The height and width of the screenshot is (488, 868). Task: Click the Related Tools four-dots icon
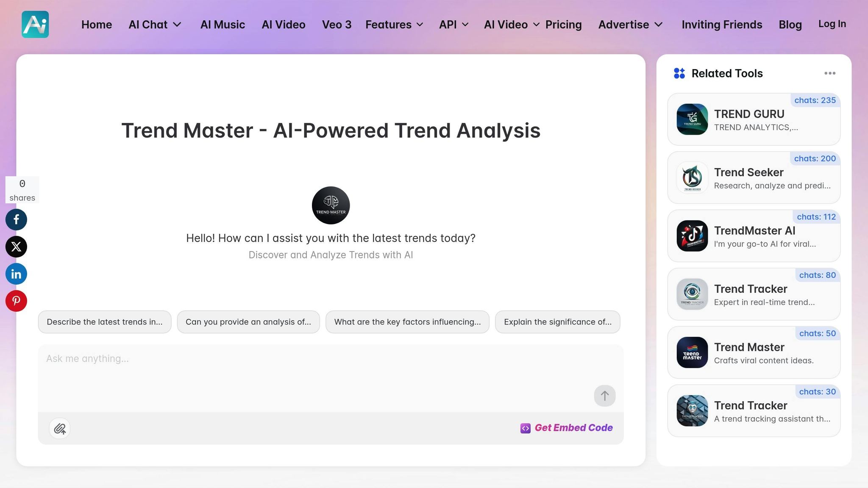(679, 73)
